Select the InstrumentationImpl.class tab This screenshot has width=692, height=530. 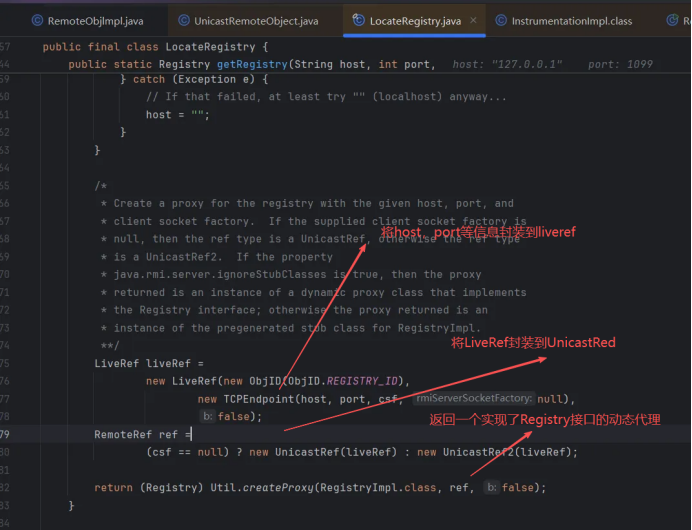click(571, 21)
